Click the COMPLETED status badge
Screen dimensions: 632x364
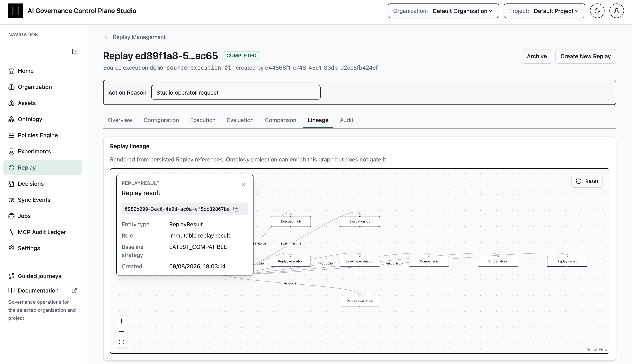pyautogui.click(x=241, y=56)
